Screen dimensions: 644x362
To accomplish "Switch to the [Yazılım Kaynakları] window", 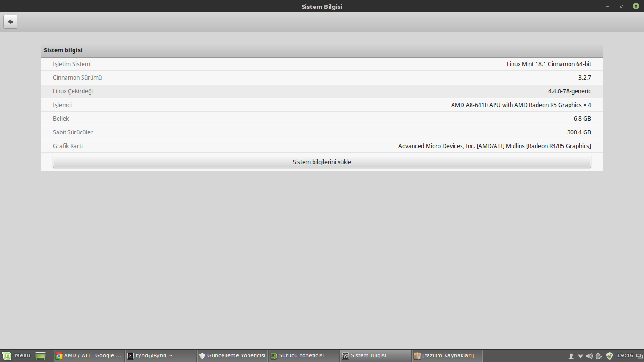I will point(447,356).
